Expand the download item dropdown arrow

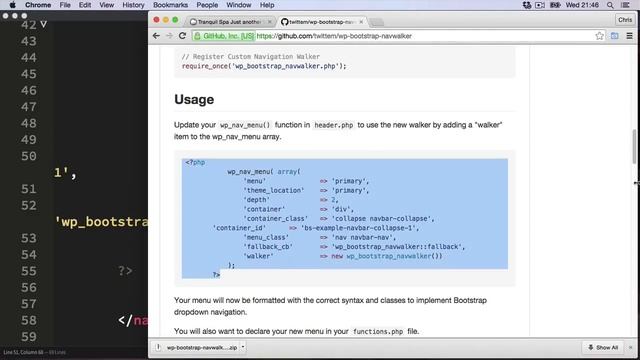tap(242, 347)
